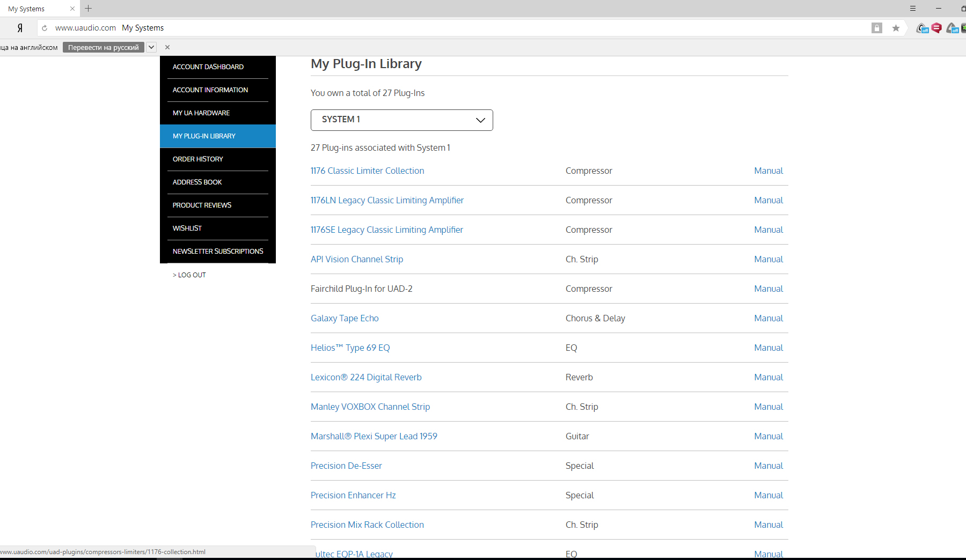Open Manual for Fairchild Plug-In
This screenshot has width=966, height=560.
point(769,289)
